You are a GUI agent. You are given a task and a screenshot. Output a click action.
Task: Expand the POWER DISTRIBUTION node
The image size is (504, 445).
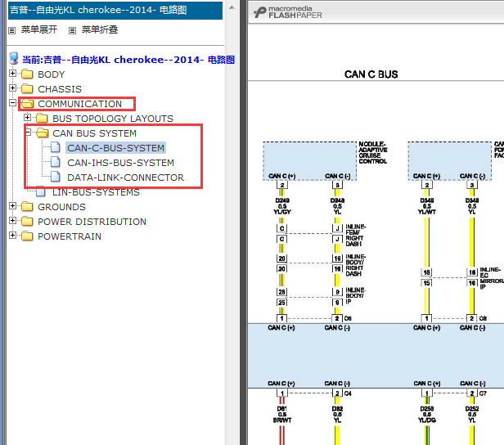[12, 221]
